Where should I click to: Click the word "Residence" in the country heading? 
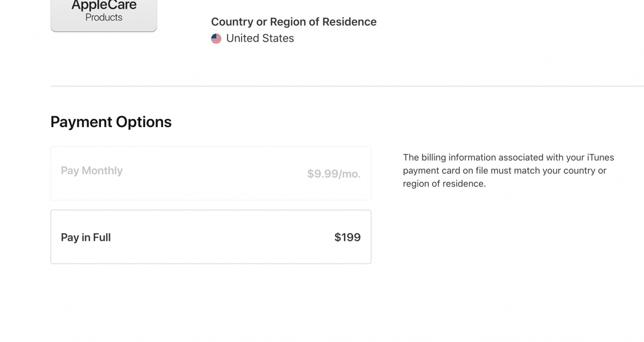coord(349,22)
